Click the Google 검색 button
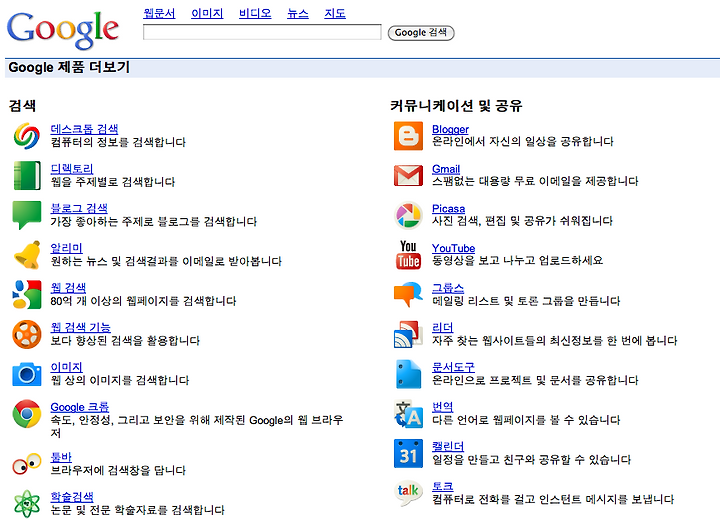Viewport: 720px width, 520px height. [x=421, y=33]
